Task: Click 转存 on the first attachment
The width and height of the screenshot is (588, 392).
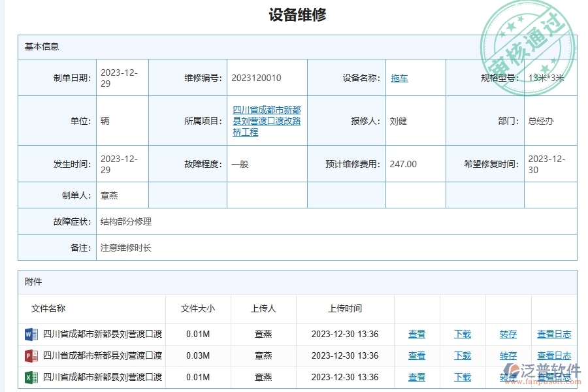Action: pos(508,334)
